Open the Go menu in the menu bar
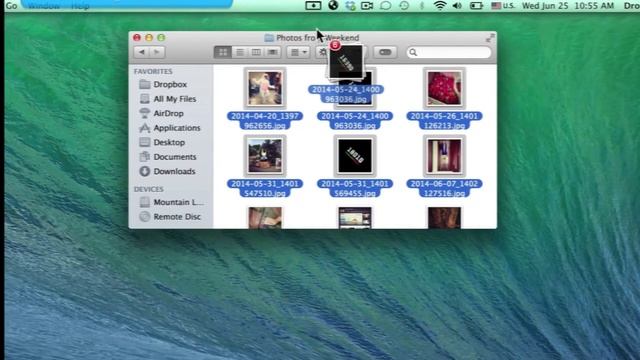The image size is (640, 360). (11, 6)
